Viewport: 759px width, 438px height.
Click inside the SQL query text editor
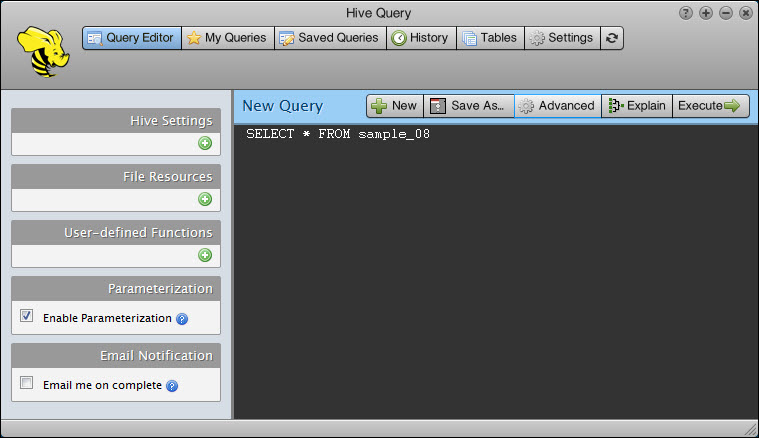pyautogui.click(x=495, y=270)
